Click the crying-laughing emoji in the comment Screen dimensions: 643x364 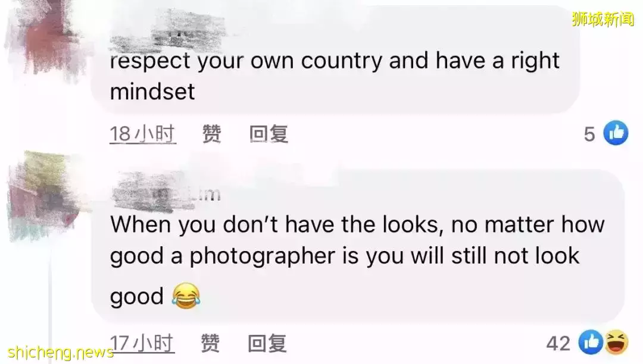[x=186, y=296]
